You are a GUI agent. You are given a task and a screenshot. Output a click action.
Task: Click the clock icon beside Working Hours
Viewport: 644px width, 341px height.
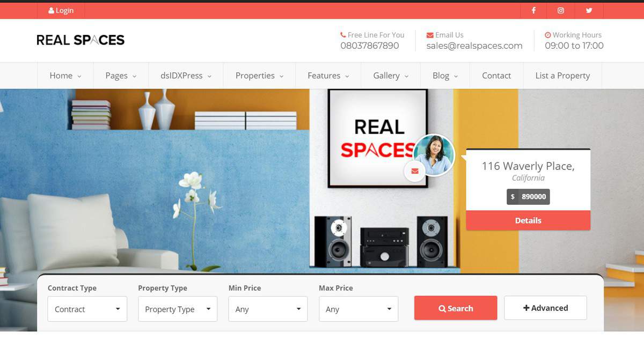[548, 34]
